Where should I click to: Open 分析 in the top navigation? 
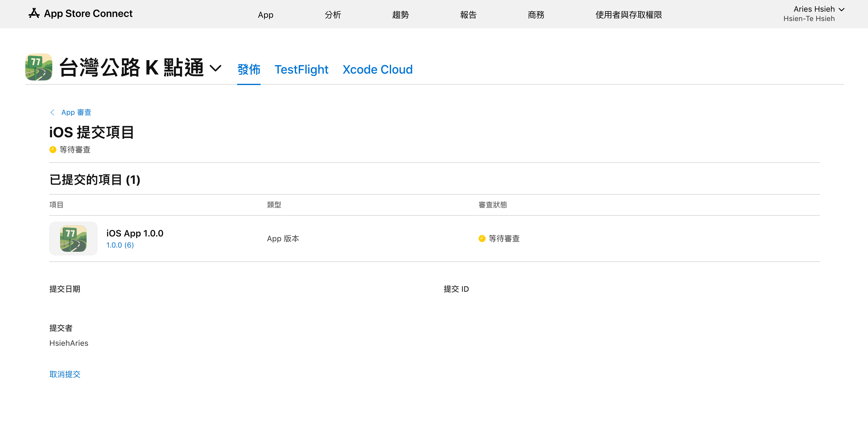[x=333, y=15]
